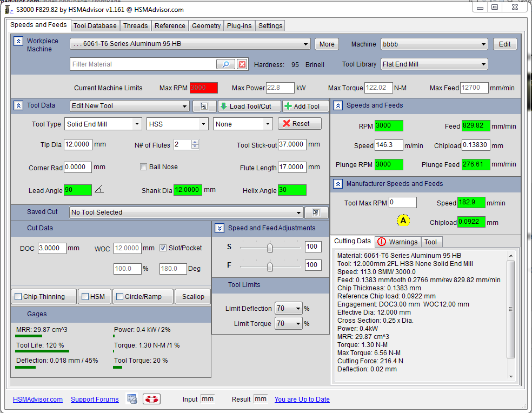Screen dimensions: 532x413
Task: Click the list icon beside Saved Cut dropdown
Action: [x=316, y=212]
